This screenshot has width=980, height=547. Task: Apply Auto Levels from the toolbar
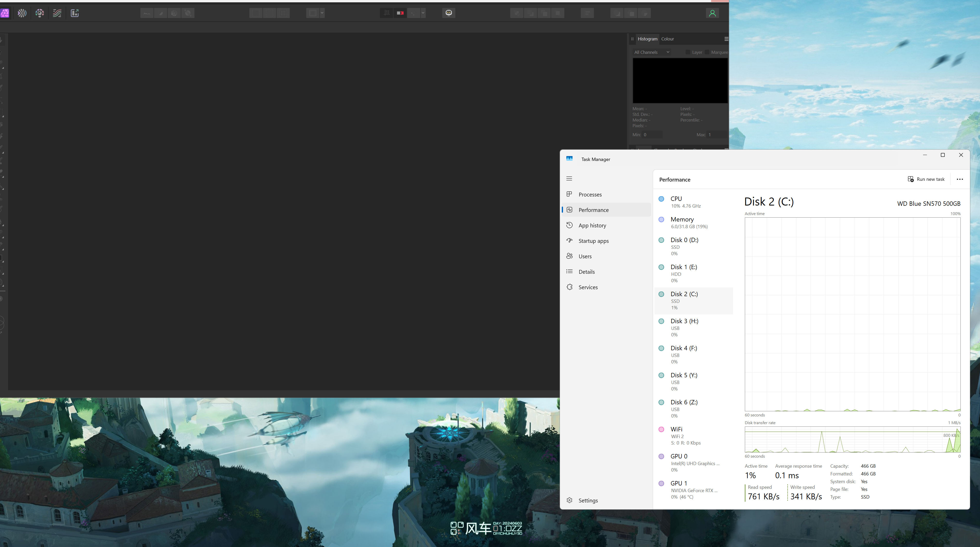pyautogui.click(x=147, y=13)
